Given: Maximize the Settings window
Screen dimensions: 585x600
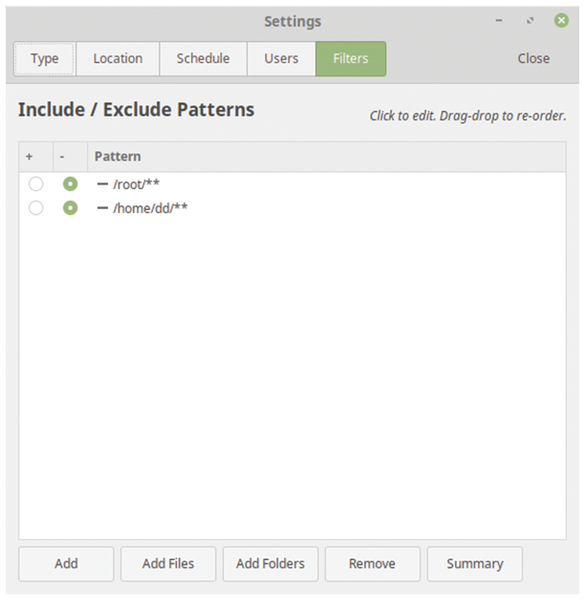Looking at the screenshot, I should [x=530, y=20].
